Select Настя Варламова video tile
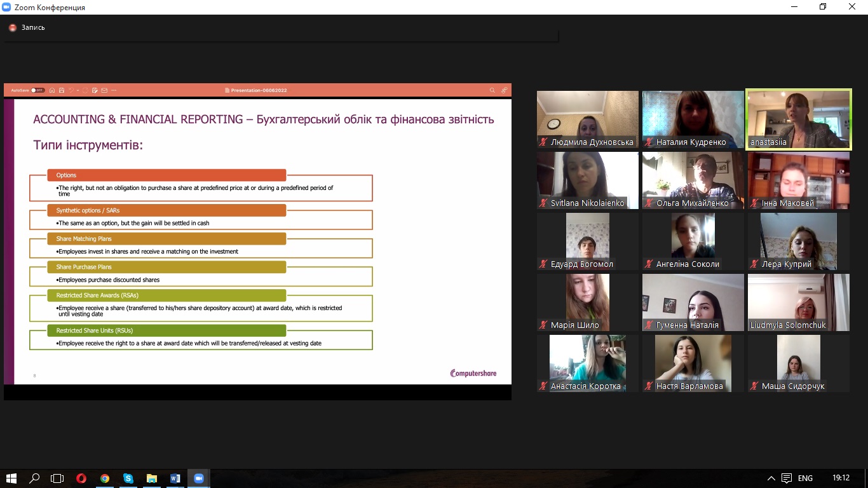The width and height of the screenshot is (868, 488). (693, 363)
